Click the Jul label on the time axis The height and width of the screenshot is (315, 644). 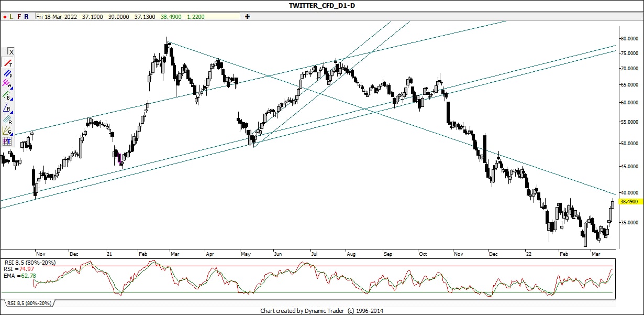(x=315, y=254)
